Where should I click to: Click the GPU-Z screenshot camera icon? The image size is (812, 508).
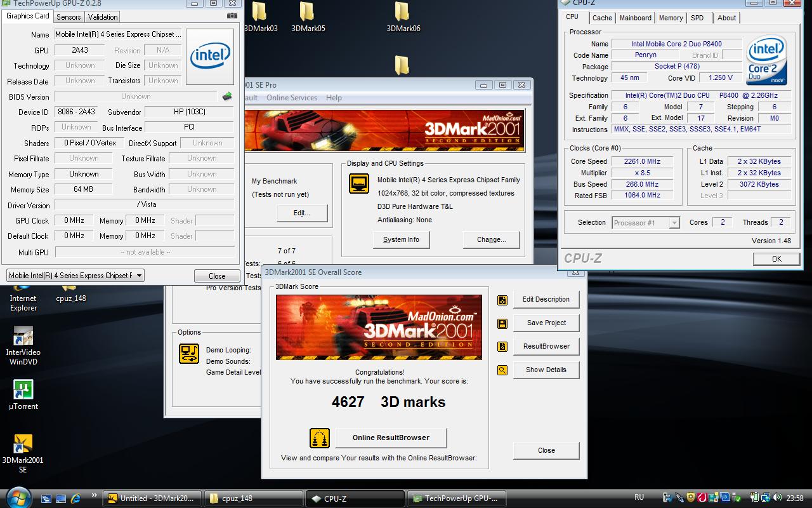pyautogui.click(x=232, y=16)
